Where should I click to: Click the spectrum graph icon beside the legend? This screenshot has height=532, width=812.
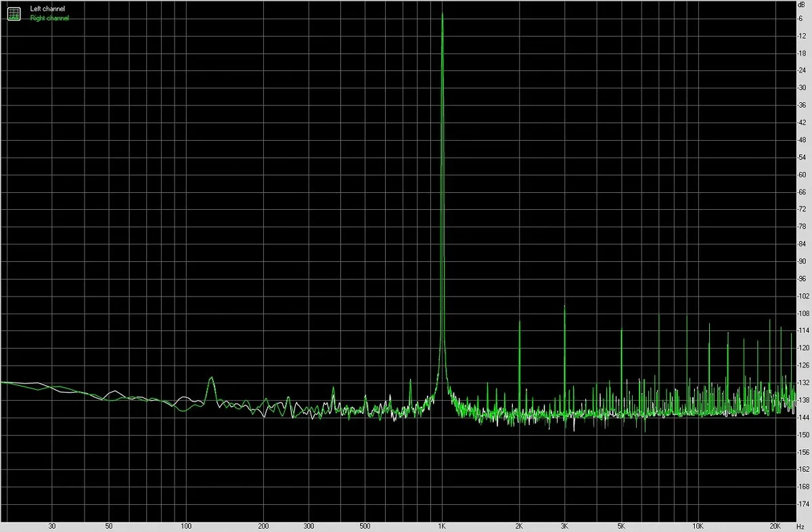14,13
